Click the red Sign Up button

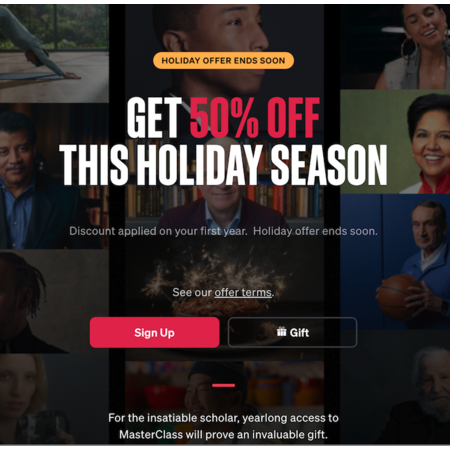pos(154,332)
